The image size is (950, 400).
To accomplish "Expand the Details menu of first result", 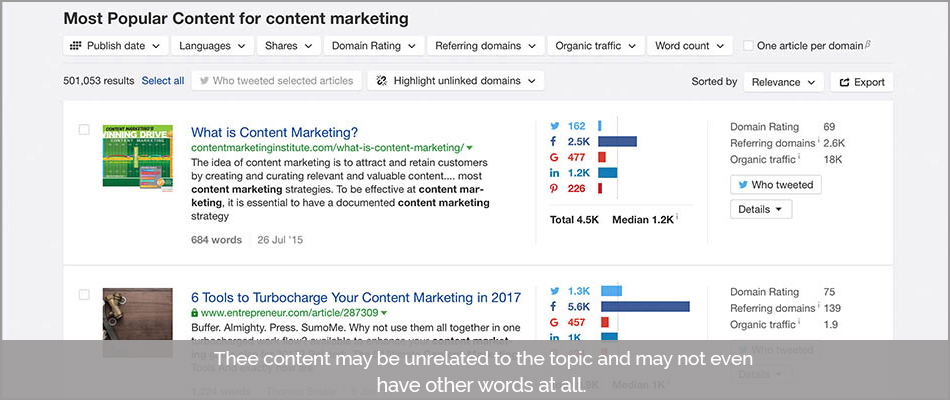I will (x=761, y=209).
